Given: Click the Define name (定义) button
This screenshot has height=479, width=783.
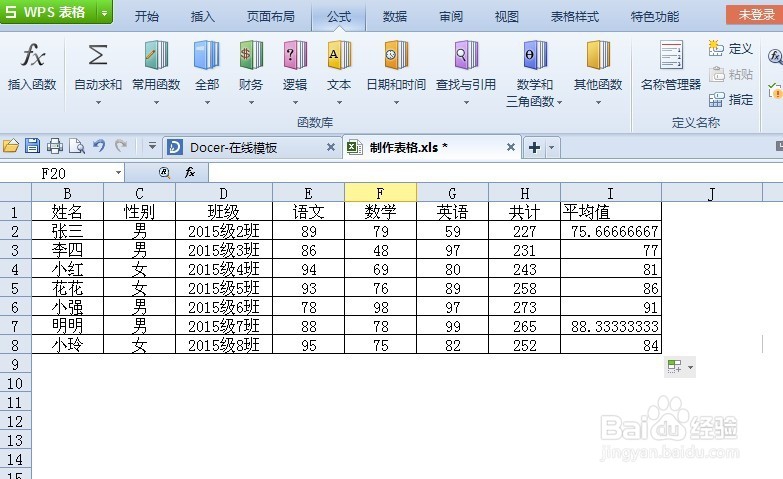Looking at the screenshot, I should click(x=730, y=48).
